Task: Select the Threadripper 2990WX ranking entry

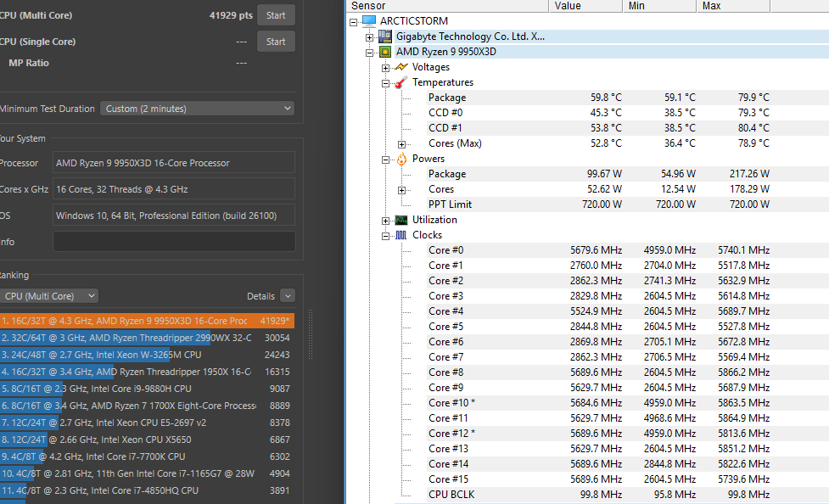Action: 147,338
